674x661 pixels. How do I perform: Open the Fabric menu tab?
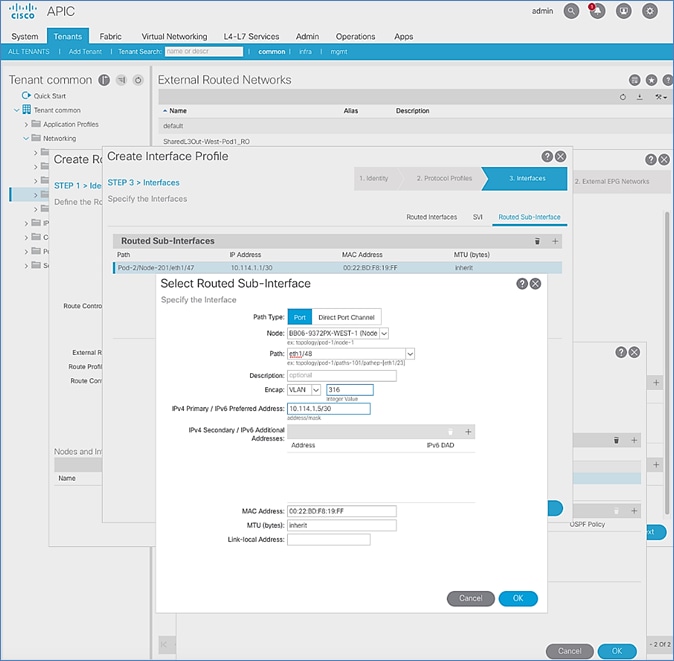tap(110, 37)
